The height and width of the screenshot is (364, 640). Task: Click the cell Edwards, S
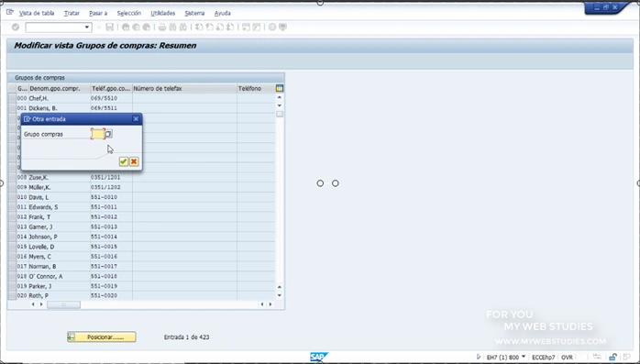(60, 207)
